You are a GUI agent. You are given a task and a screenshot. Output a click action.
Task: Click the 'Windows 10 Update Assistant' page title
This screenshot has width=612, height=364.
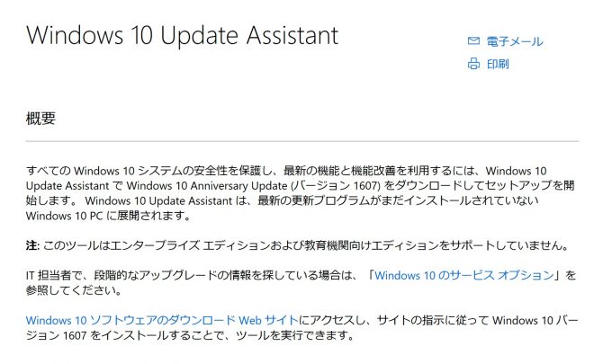pos(183,35)
